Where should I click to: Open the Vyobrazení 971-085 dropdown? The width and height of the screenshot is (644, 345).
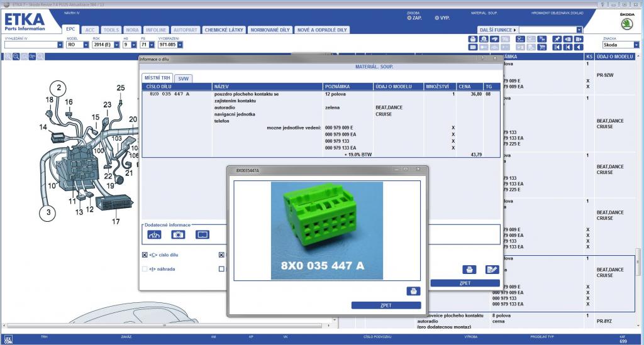tap(180, 45)
